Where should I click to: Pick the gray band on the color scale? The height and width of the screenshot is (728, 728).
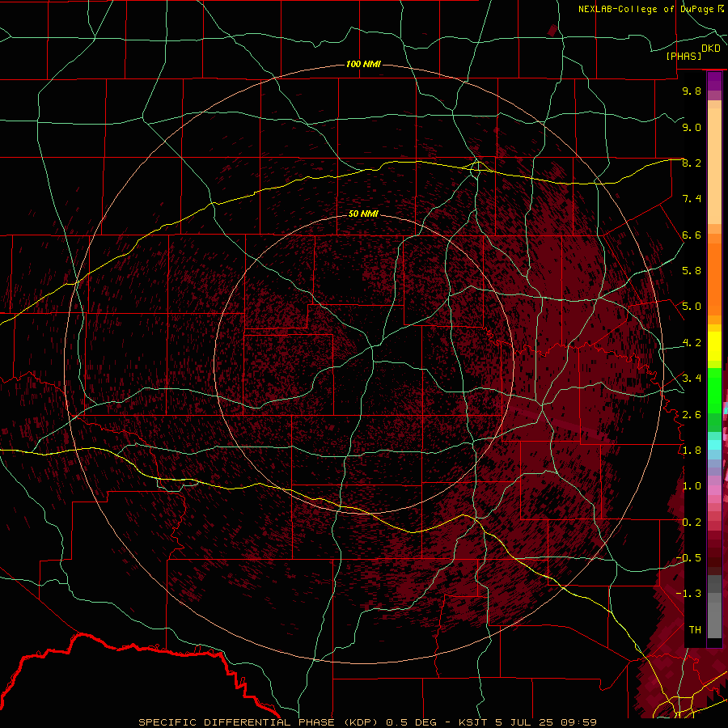(x=714, y=608)
